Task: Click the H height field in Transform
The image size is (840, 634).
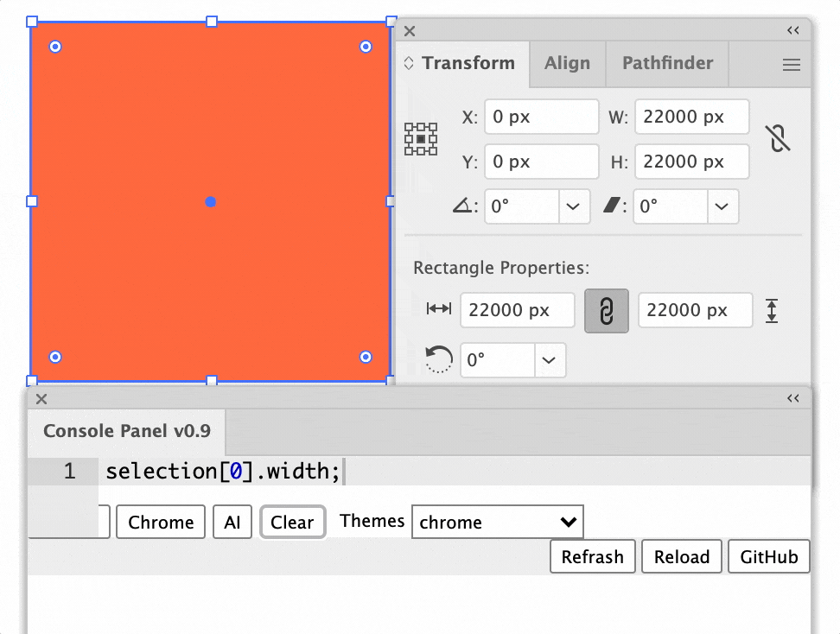Action: (x=692, y=162)
